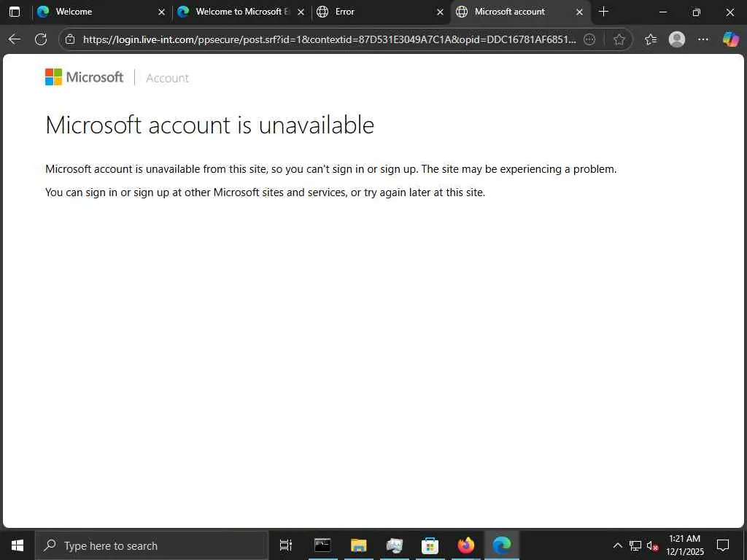Open Task View from taskbar
747x560 pixels.
click(x=286, y=545)
